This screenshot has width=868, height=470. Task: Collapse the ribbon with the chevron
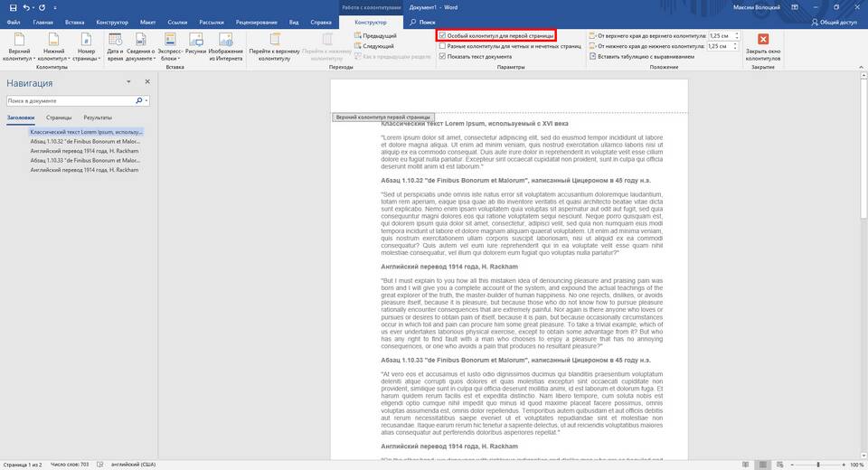(861, 67)
